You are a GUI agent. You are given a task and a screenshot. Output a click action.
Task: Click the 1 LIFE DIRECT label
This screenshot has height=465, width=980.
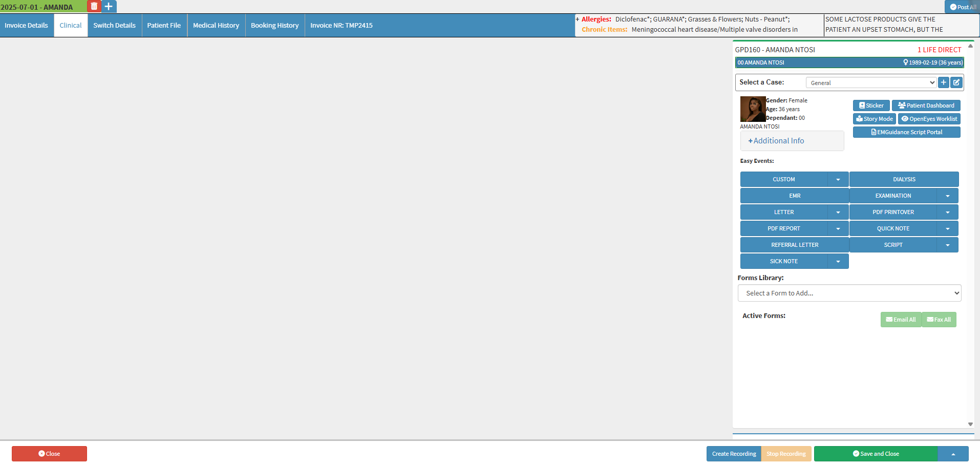940,50
